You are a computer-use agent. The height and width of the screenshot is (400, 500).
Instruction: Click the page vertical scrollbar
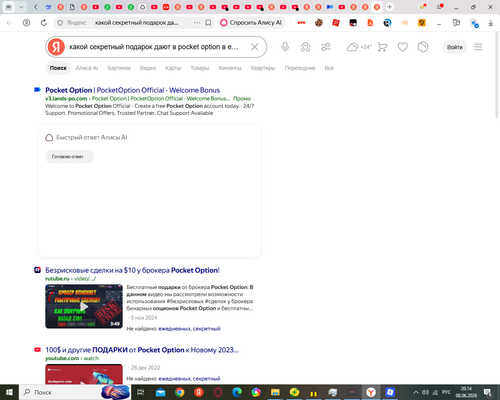coord(497,75)
